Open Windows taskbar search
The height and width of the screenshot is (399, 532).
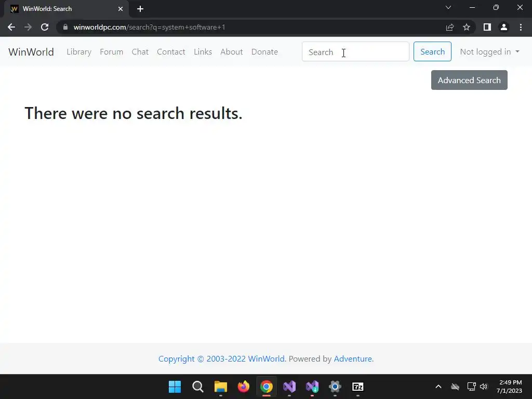[x=198, y=387]
